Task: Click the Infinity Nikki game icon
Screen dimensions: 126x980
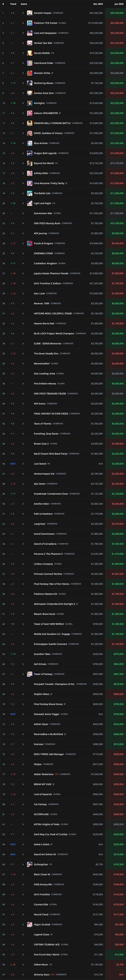Action: (x=30, y=173)
